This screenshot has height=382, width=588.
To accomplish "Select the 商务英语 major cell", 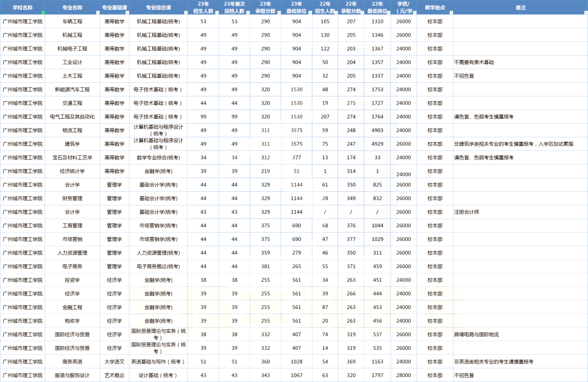I will (x=72, y=362).
